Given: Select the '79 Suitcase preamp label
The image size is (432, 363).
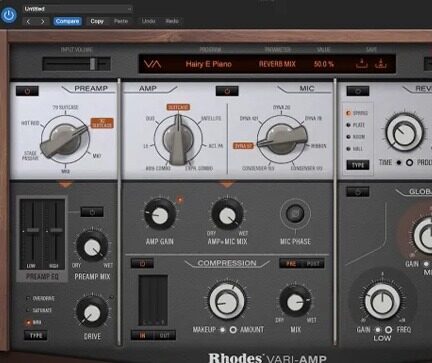Looking at the screenshot, I should [65, 107].
